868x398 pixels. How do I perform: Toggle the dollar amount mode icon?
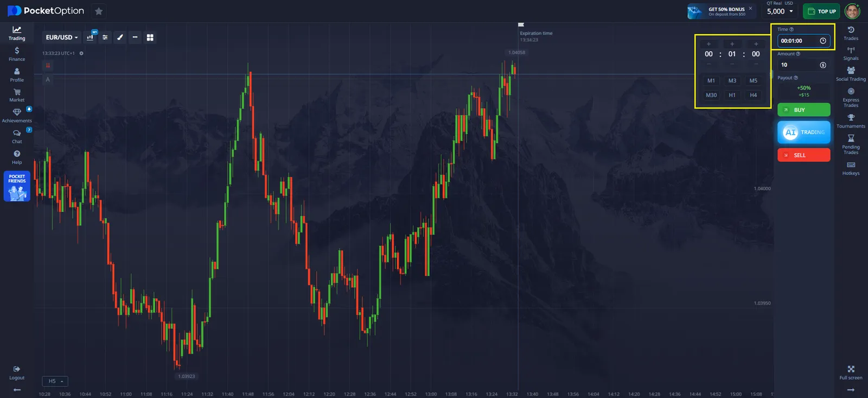823,65
